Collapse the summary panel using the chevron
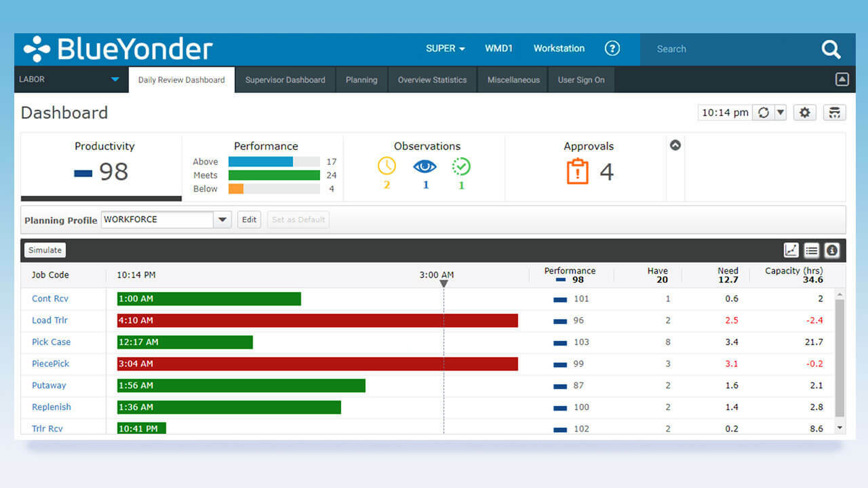 pos(675,144)
